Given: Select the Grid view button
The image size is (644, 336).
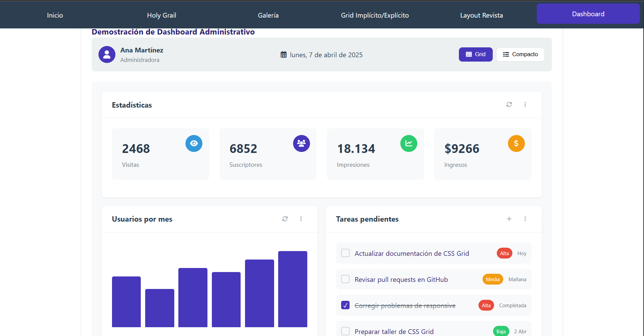Looking at the screenshot, I should tap(475, 54).
